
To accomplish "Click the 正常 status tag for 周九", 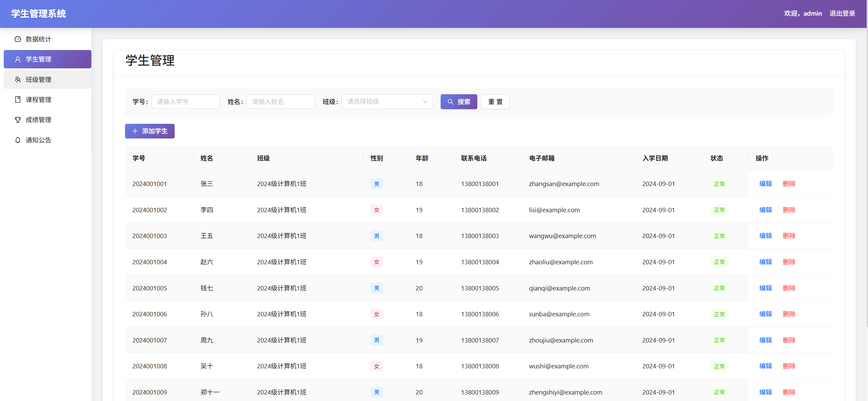I will 719,340.
